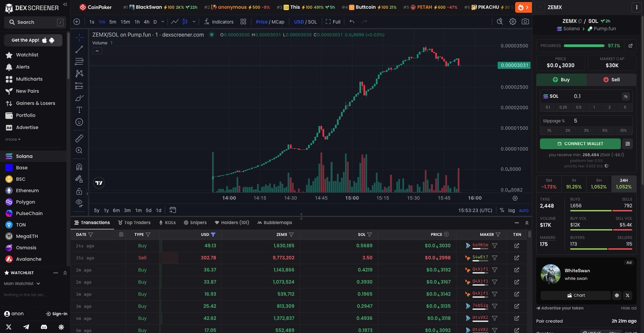Select the Sell tab in trade panel
This screenshot has width=644, height=333.
(611, 79)
